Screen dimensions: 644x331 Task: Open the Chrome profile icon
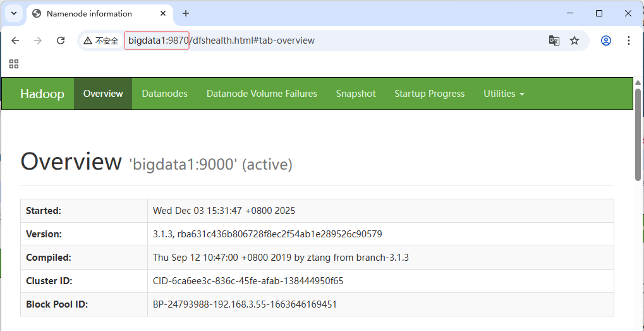pyautogui.click(x=606, y=41)
